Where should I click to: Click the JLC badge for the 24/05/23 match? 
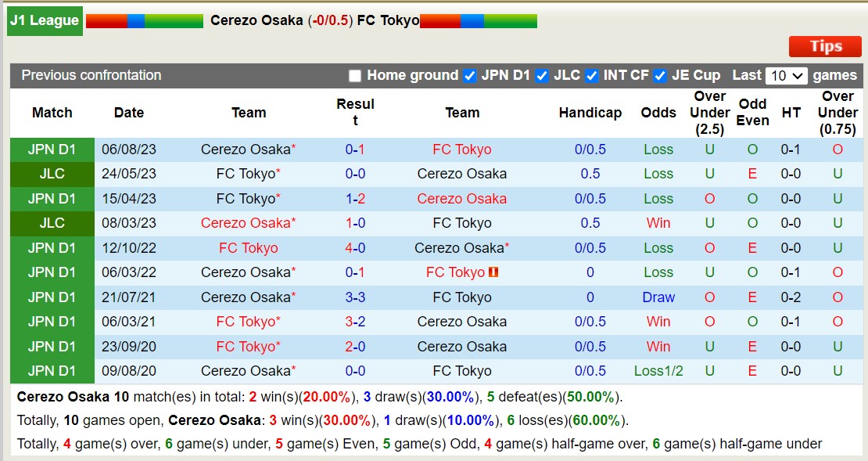52,174
